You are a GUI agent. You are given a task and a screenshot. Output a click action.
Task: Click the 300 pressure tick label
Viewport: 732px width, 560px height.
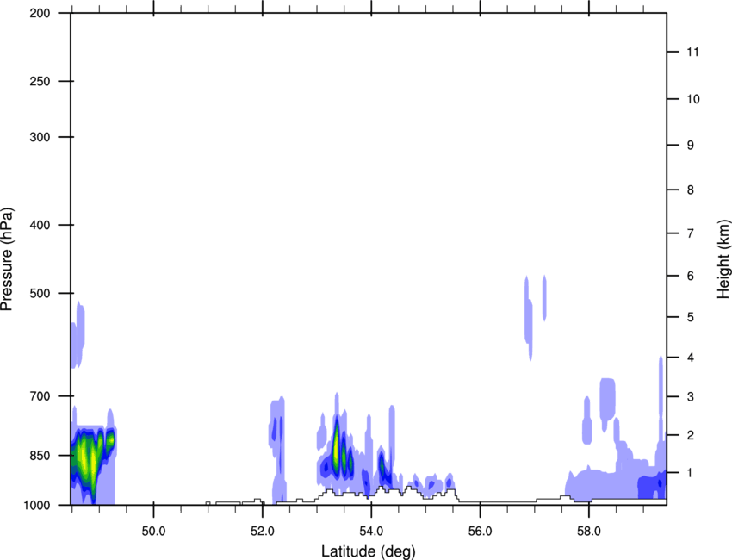40,137
